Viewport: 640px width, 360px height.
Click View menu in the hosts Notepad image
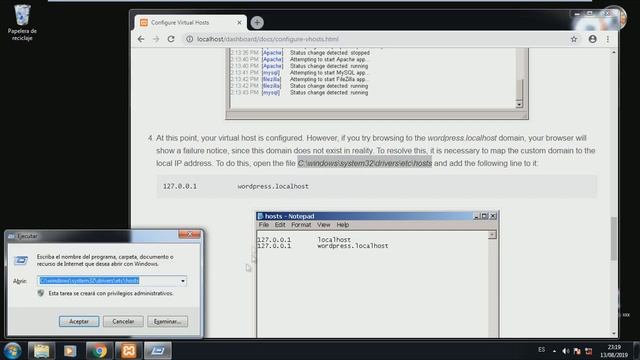point(324,225)
